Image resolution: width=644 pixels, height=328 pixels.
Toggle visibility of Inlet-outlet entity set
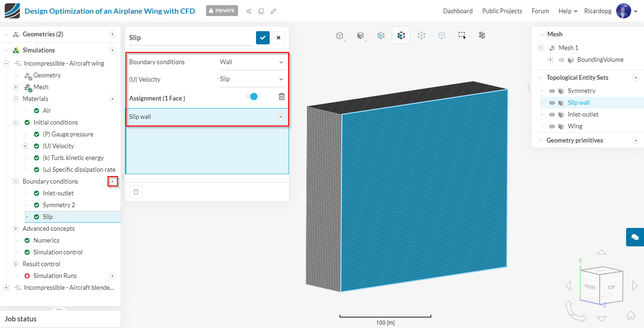552,114
